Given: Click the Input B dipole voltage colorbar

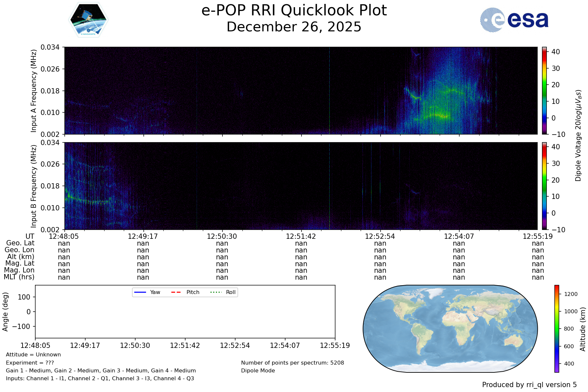Looking at the screenshot, I should point(544,186).
